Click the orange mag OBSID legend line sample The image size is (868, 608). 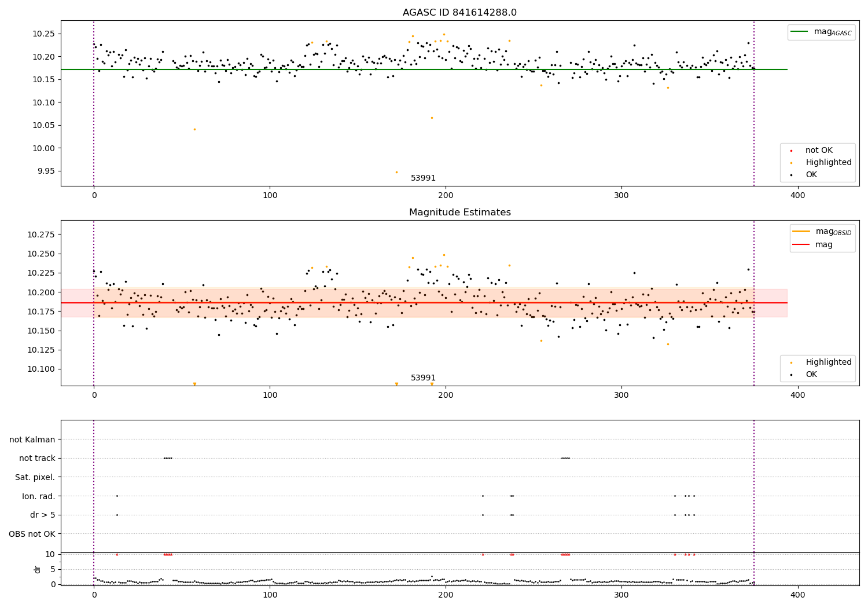coord(801,232)
